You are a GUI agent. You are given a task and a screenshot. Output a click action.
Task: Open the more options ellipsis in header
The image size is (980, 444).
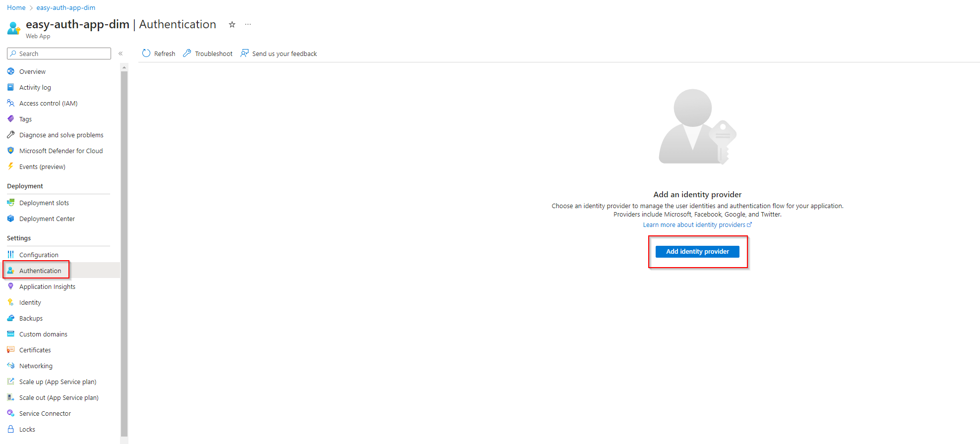tap(248, 24)
